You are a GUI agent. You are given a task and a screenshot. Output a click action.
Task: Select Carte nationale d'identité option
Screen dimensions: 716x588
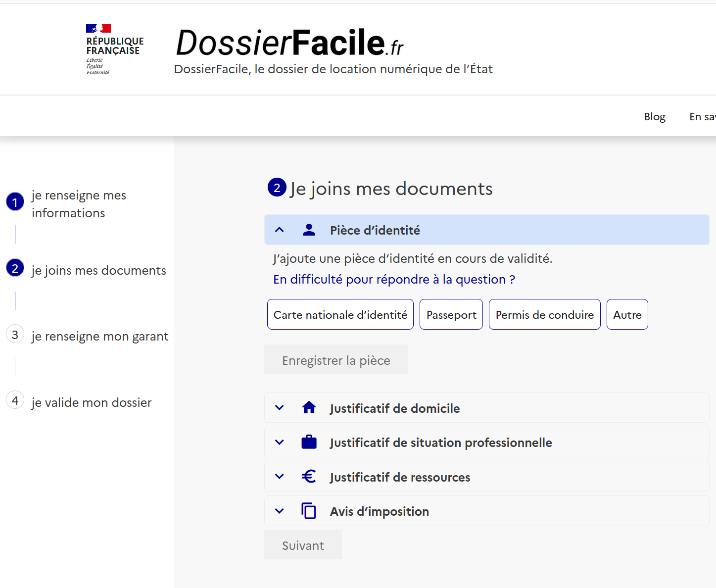pyautogui.click(x=340, y=314)
